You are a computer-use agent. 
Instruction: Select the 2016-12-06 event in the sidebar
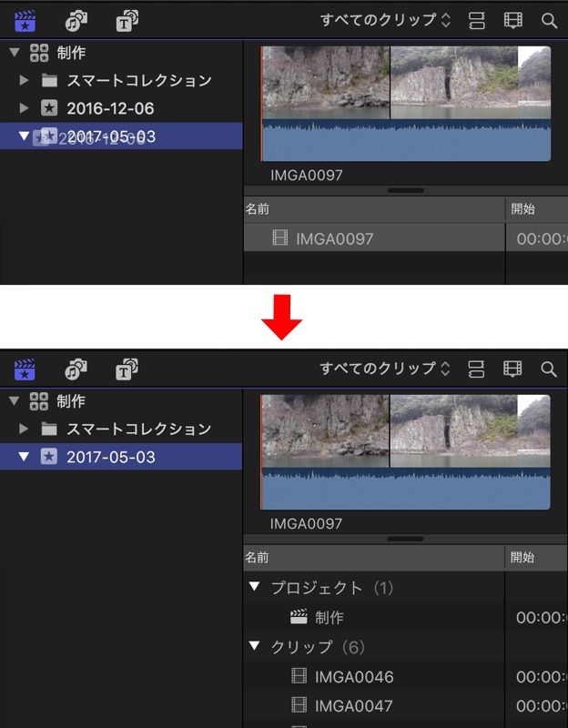click(x=109, y=108)
